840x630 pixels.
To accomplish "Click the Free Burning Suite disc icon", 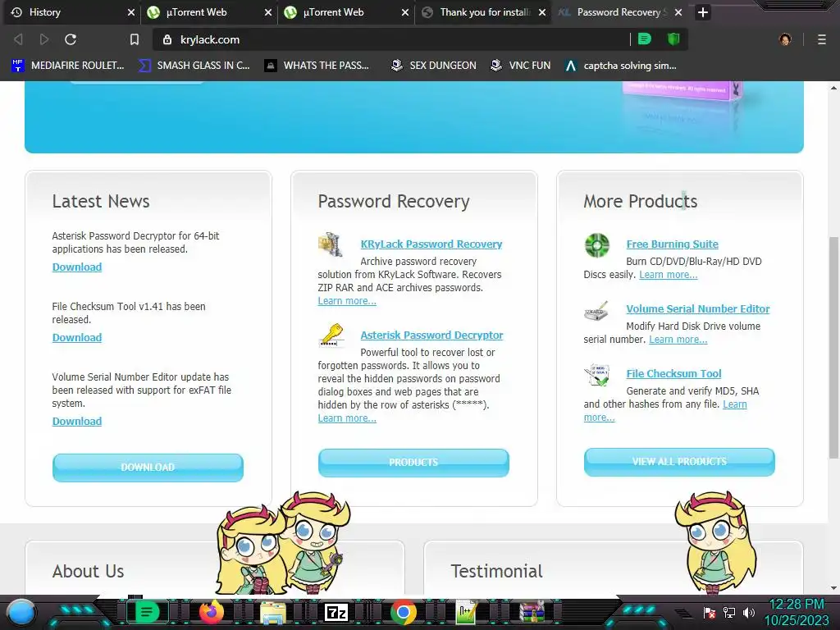I will (x=597, y=246).
